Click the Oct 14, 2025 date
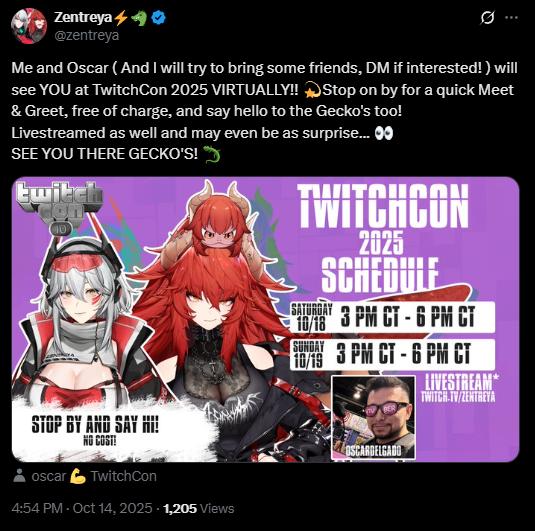This screenshot has height=531, width=535. tap(112, 508)
